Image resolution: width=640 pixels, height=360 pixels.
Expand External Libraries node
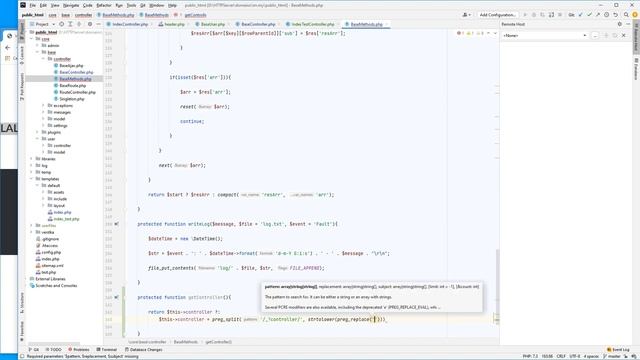tap(27, 279)
